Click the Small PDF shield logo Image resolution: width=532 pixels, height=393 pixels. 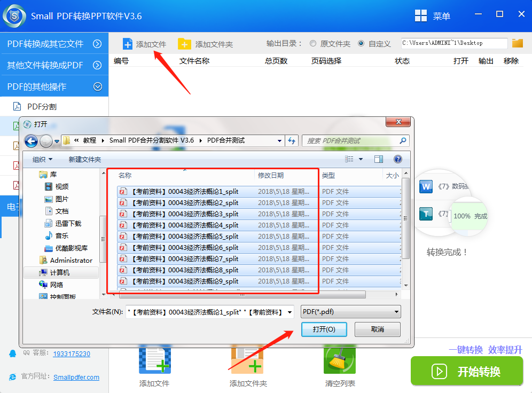[x=14, y=16]
